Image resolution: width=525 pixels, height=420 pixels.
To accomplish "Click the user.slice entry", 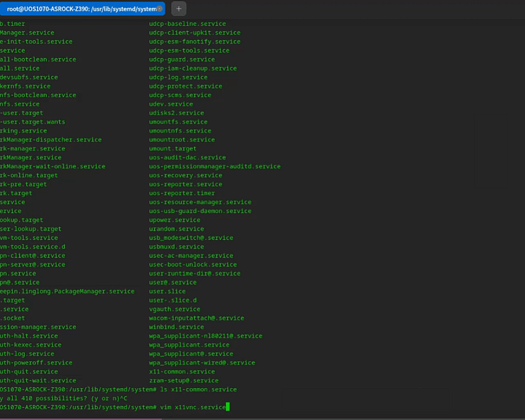I will [x=167, y=291].
